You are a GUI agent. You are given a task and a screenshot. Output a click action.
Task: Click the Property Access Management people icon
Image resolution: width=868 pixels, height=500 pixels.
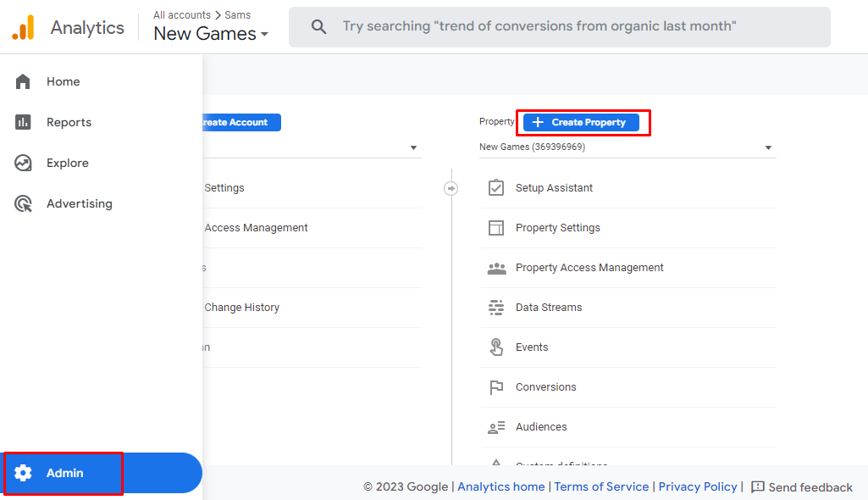(496, 268)
